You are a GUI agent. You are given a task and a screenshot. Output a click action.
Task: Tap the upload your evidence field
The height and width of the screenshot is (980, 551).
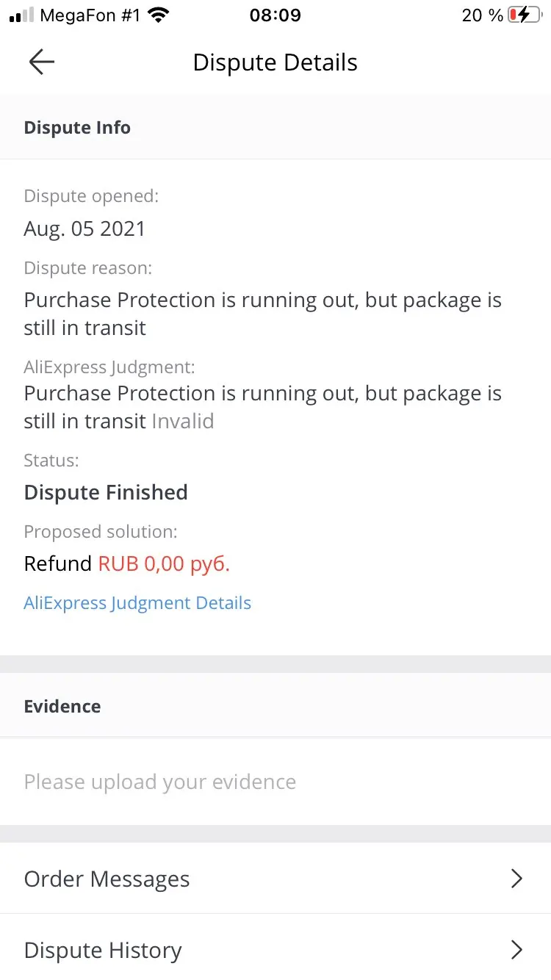(x=160, y=782)
